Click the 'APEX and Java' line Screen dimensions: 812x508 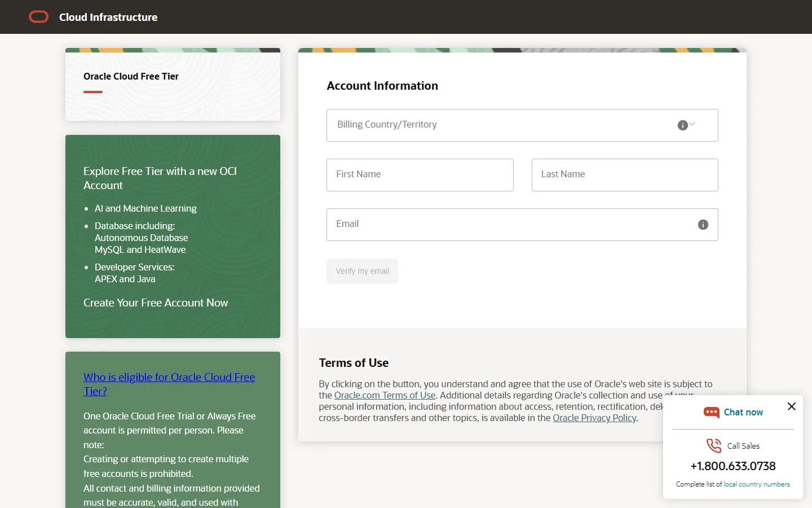point(125,279)
